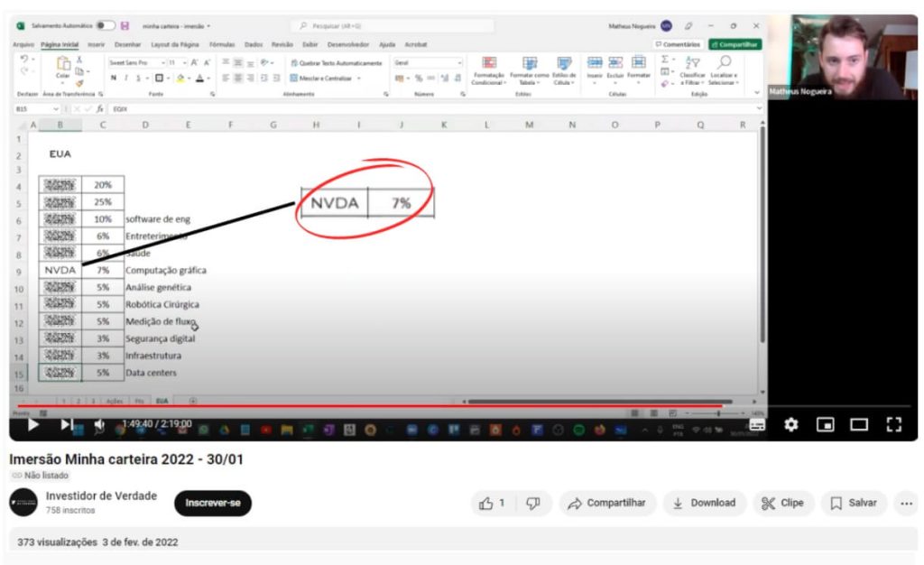Image resolution: width=924 pixels, height=565 pixels.
Task: Center-align the cell text
Action: tap(238, 78)
